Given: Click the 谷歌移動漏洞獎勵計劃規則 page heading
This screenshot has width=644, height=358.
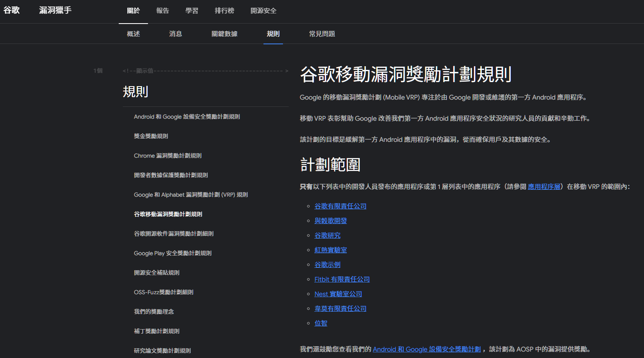Looking at the screenshot, I should (405, 74).
